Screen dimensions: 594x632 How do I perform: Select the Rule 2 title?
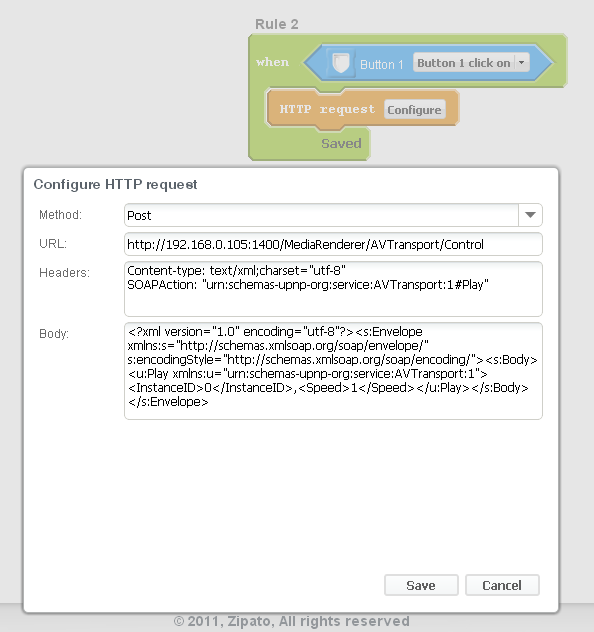tap(277, 24)
